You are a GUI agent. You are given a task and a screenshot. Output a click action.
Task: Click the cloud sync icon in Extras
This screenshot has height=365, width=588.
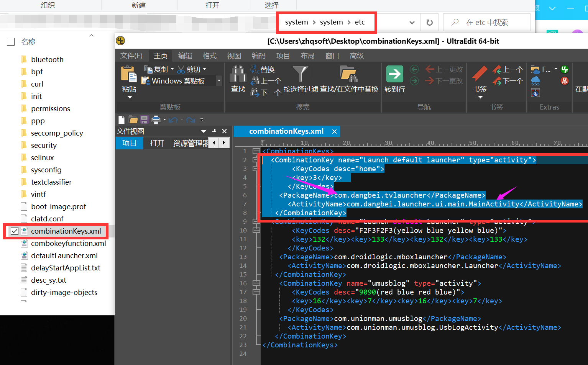coord(535,81)
